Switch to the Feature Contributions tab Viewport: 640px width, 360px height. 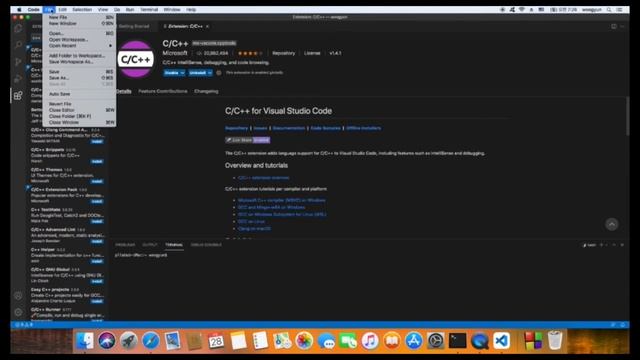163,91
